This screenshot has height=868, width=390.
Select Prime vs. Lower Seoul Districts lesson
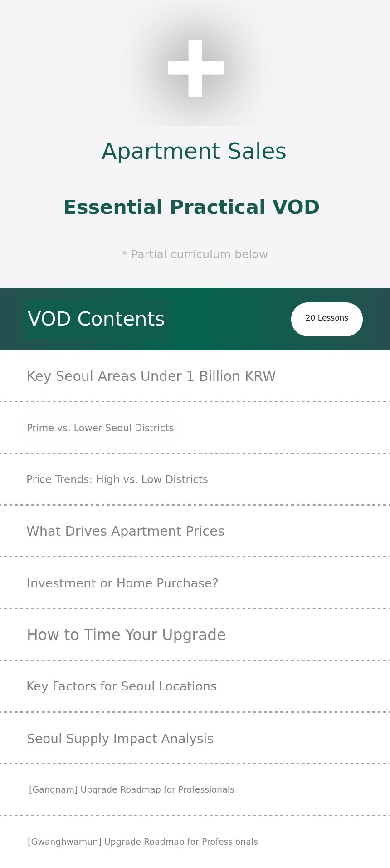tap(100, 428)
